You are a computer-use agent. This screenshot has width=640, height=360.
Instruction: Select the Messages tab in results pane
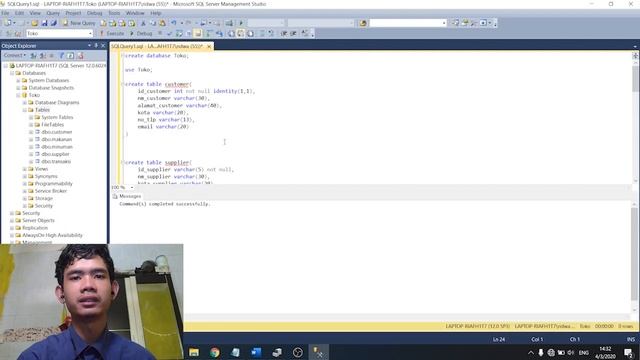point(127,196)
